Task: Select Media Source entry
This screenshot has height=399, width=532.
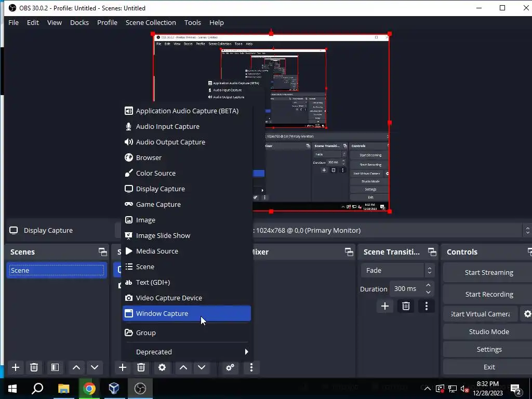Action: click(187, 251)
